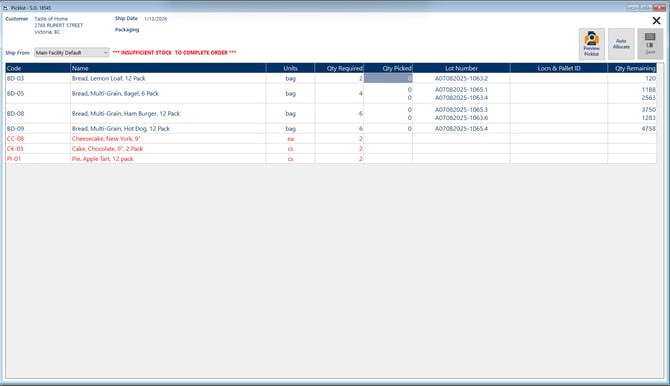670x386 pixels.
Task: Select lot A07082025-1065.1
Action: (x=461, y=89)
